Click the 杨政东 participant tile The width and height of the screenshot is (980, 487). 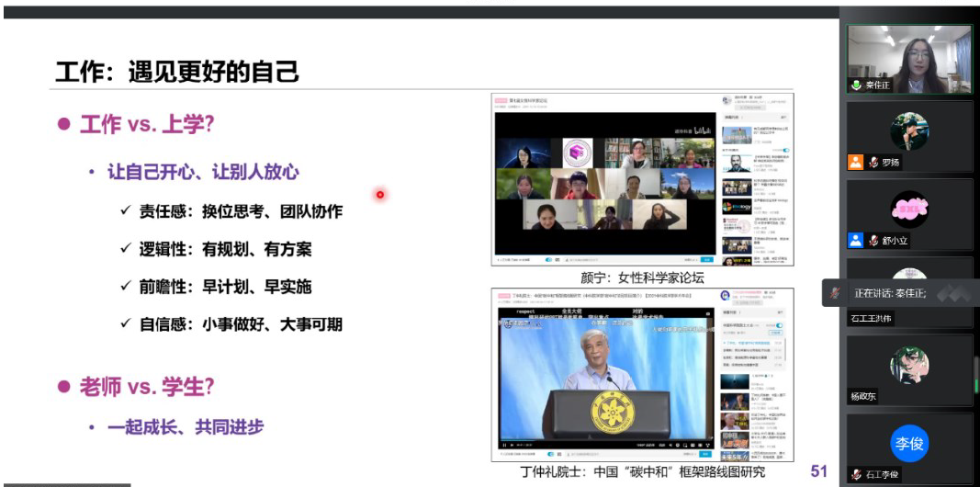(x=908, y=366)
